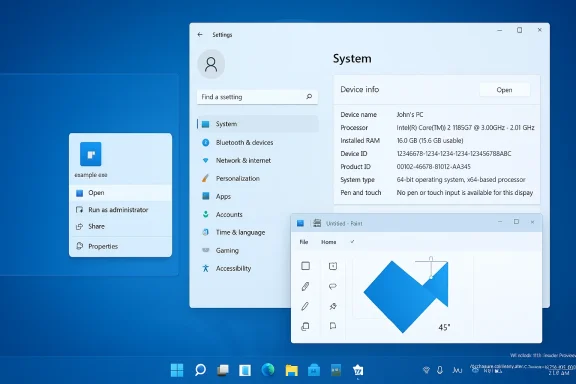Open Widgets from the taskbar
Screen dimensions: 576x384
(245, 370)
